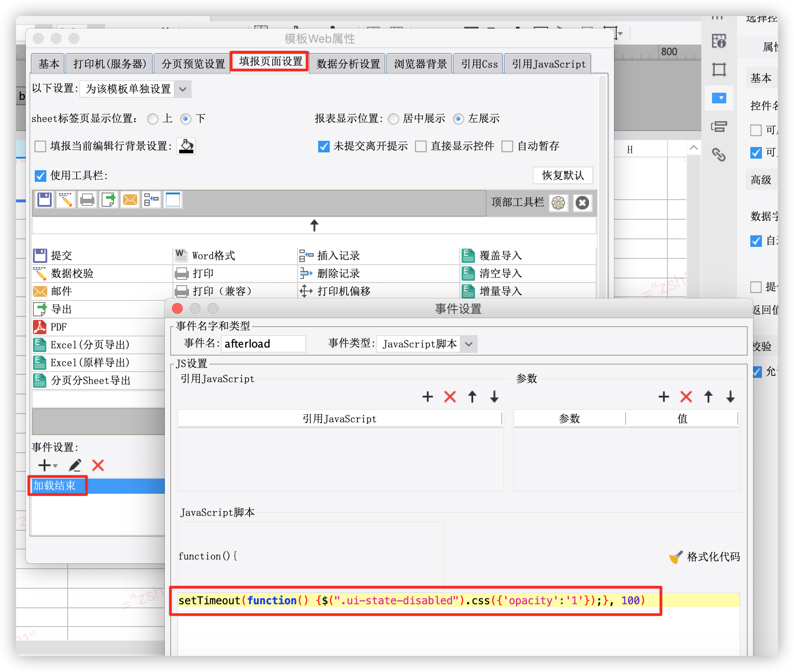Open the 事件类型 JavaScript脚本 dropdown
The image size is (794, 672).
point(427,344)
